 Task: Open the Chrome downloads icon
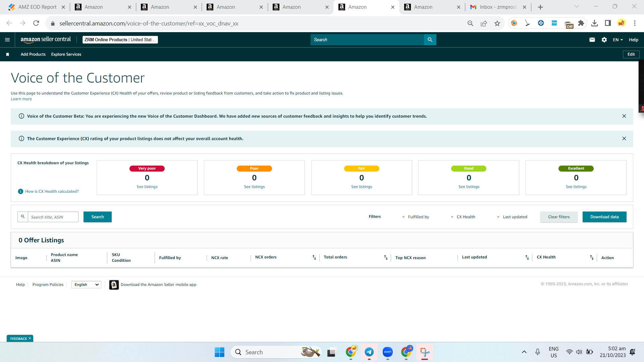595,23
